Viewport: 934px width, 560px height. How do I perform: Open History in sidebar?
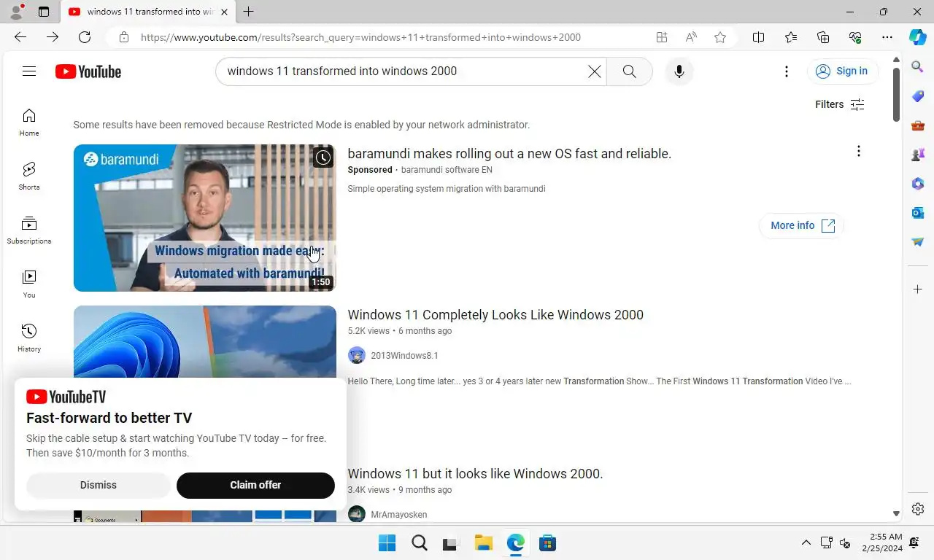pyautogui.click(x=29, y=338)
